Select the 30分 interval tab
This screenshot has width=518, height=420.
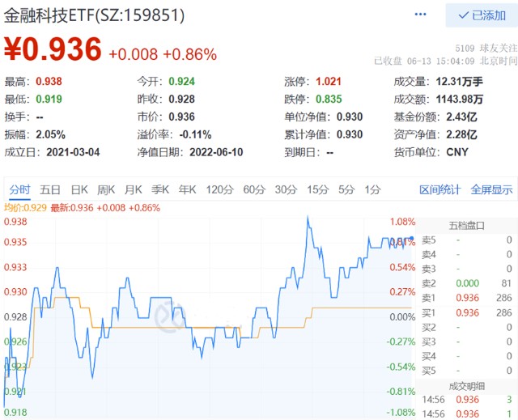click(x=286, y=190)
